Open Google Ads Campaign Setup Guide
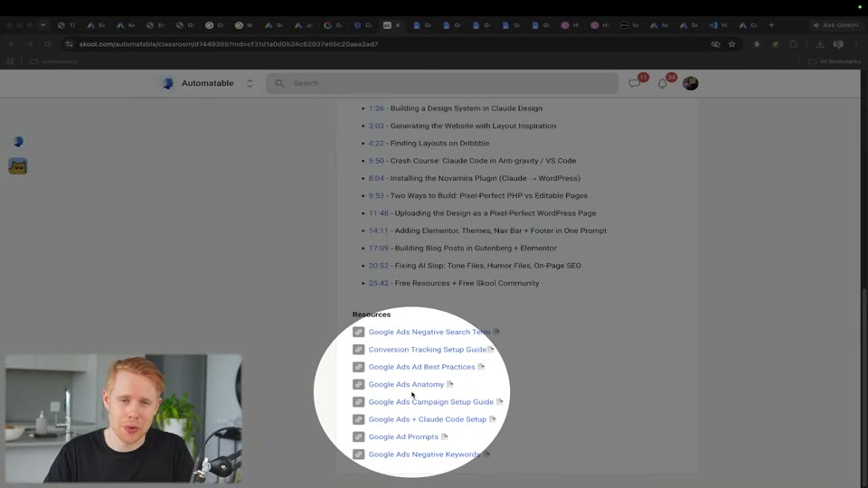 click(x=430, y=401)
